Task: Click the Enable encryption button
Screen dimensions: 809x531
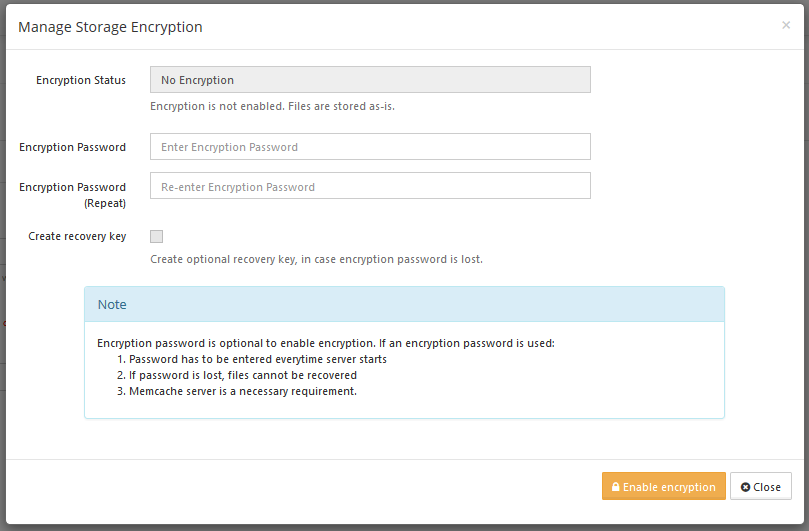Action: tap(664, 486)
